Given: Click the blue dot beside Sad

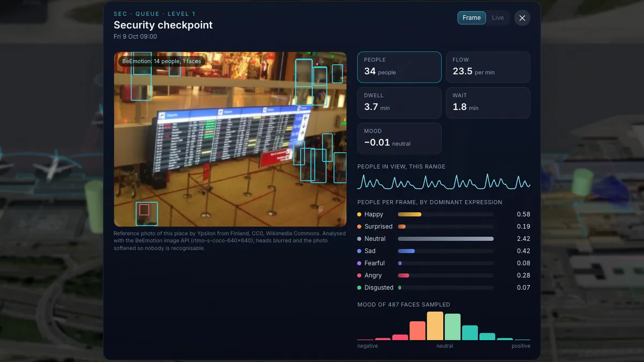Looking at the screenshot, I should [x=359, y=251].
